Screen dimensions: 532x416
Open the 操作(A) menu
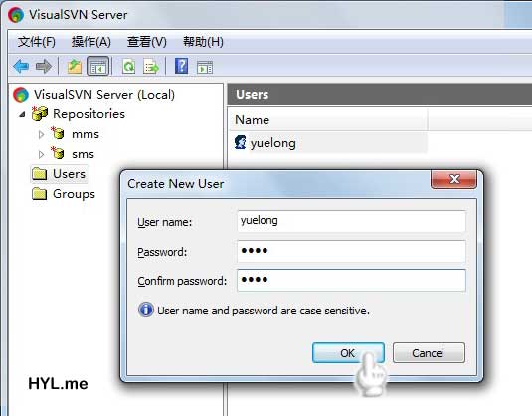point(91,42)
